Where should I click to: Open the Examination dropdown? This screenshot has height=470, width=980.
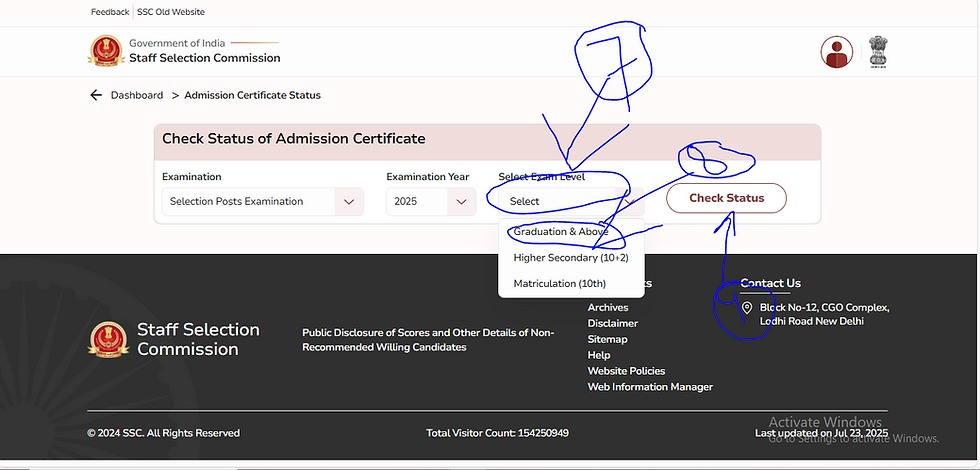click(262, 201)
